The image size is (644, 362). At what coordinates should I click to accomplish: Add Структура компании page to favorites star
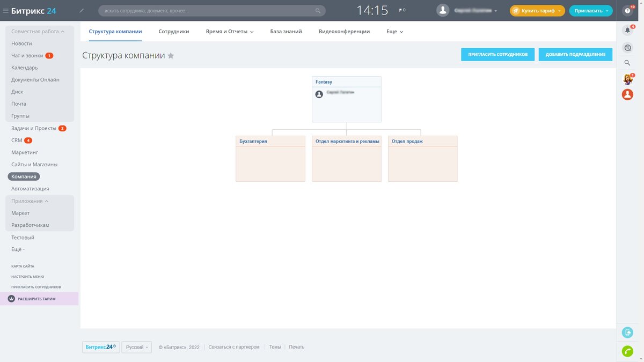pos(171,55)
